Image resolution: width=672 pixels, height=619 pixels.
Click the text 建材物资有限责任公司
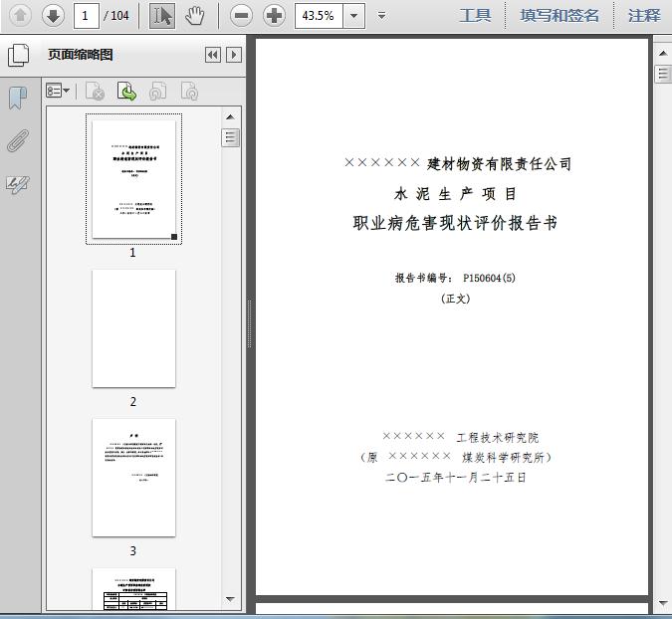[499, 163]
